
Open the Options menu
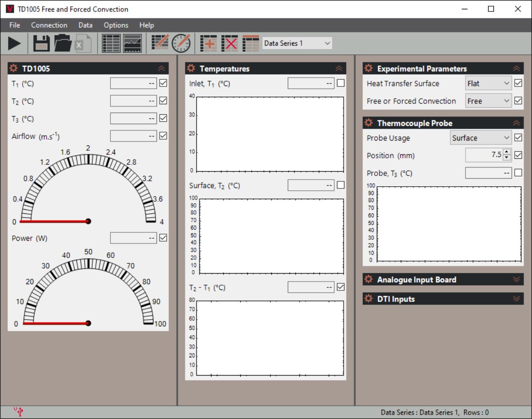pyautogui.click(x=116, y=25)
